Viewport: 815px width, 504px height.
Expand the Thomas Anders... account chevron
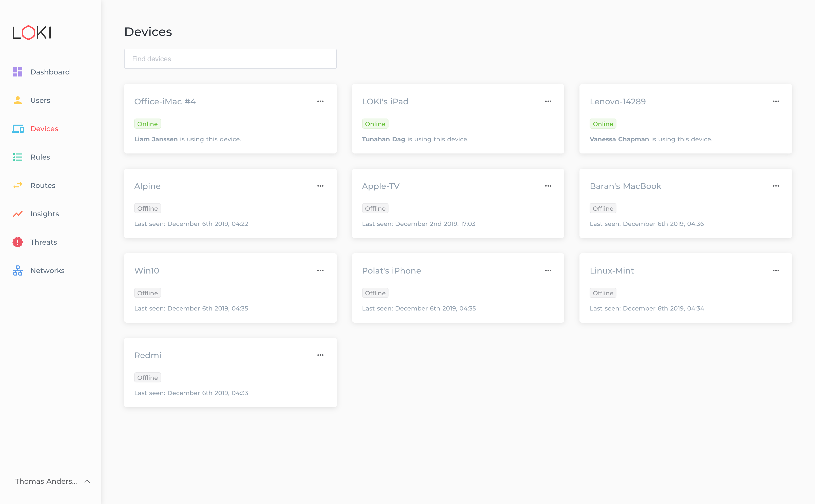coord(87,481)
